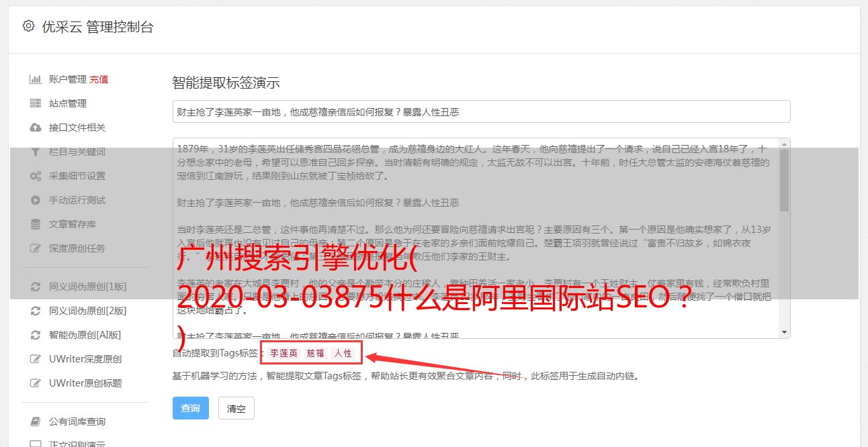
Task: Click the gear icon beside 优采云 管理控制台
Action: point(28,27)
